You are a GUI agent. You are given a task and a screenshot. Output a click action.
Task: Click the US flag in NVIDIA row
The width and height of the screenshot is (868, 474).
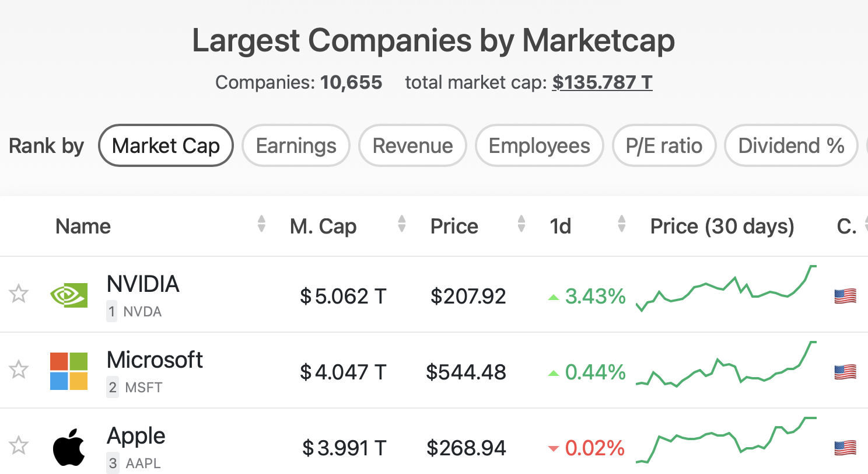pos(845,296)
